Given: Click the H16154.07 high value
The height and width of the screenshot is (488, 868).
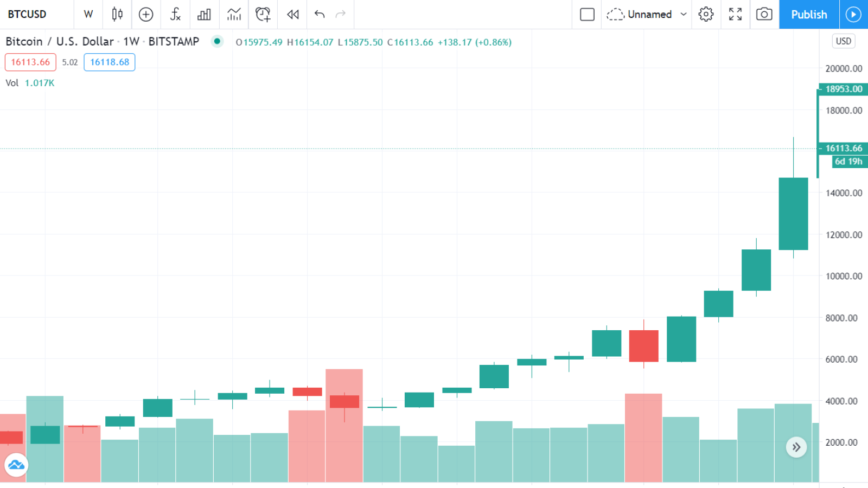Looking at the screenshot, I should click(x=310, y=42).
